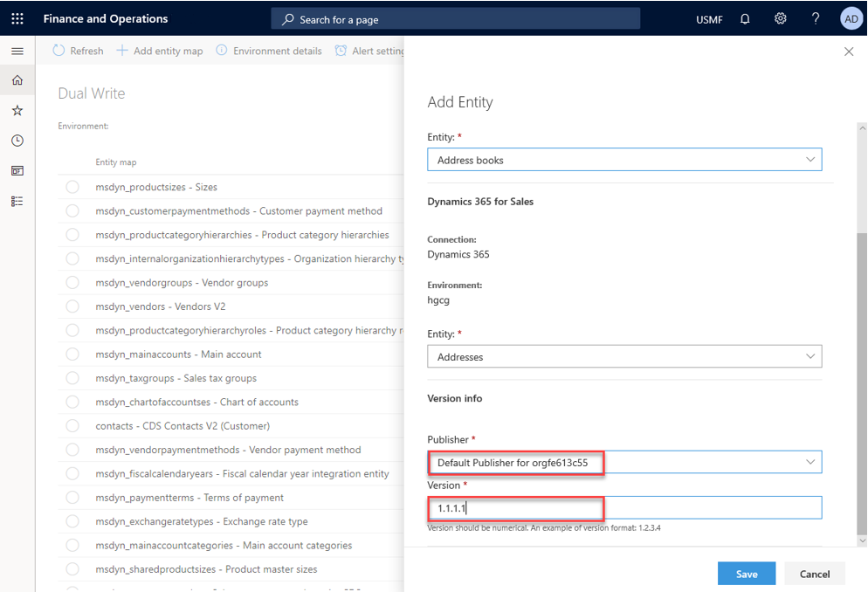Open Modules list via sidebar icon
868x592 pixels.
point(17,202)
